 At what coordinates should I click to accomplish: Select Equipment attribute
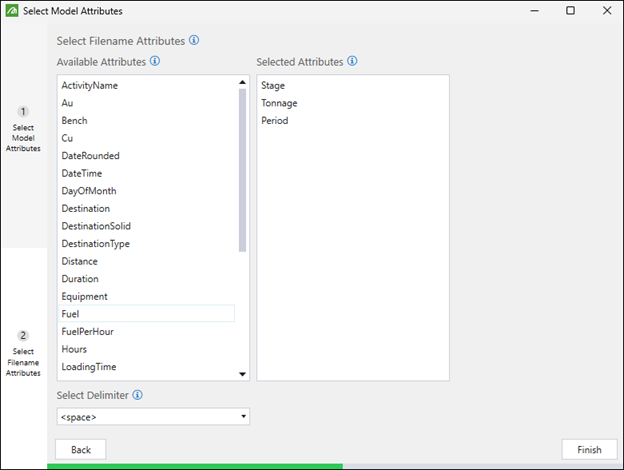(146, 296)
